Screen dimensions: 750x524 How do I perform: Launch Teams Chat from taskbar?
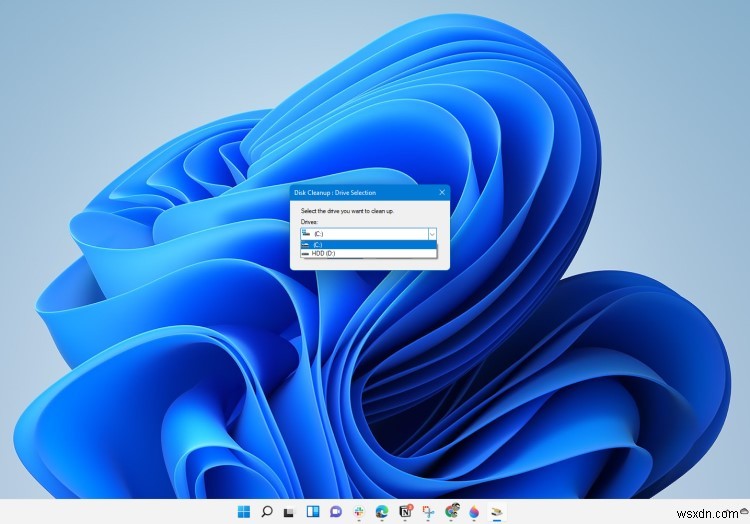click(336, 512)
